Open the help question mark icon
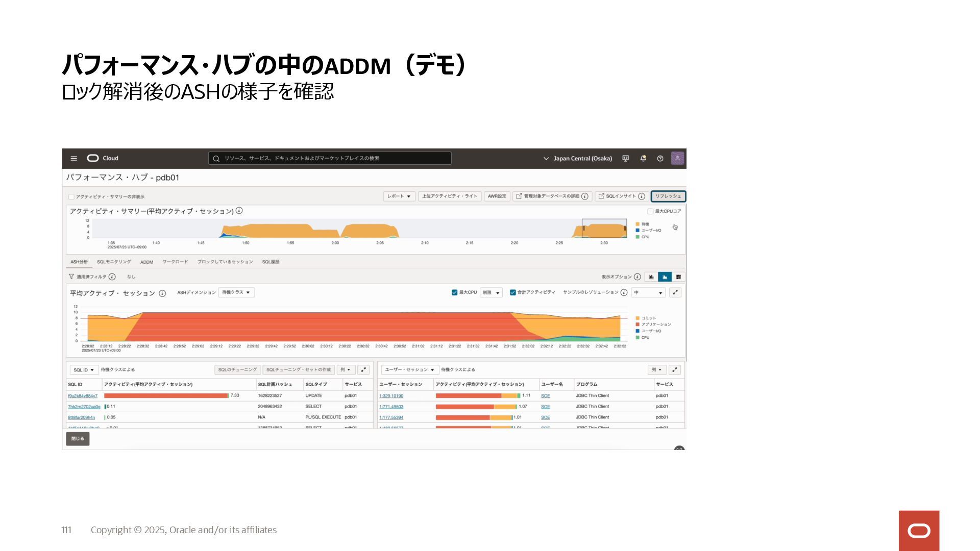Screen dimensions: 980x551 pos(660,159)
